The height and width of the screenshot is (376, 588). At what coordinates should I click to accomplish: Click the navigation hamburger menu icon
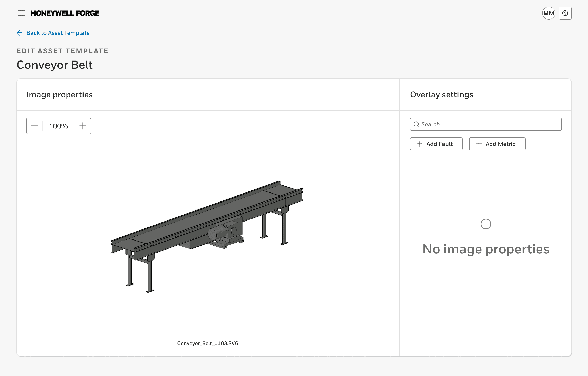(21, 13)
